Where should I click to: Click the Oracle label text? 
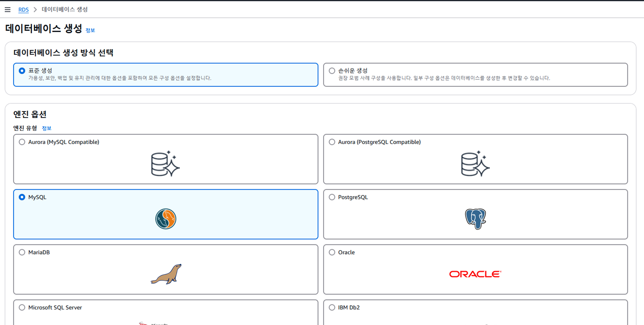(x=347, y=252)
